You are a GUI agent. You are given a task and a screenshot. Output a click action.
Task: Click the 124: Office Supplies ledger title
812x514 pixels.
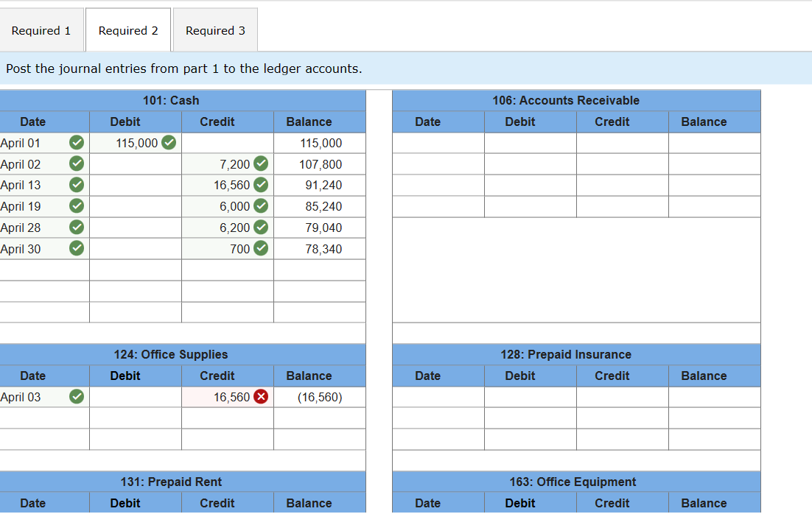(x=171, y=355)
